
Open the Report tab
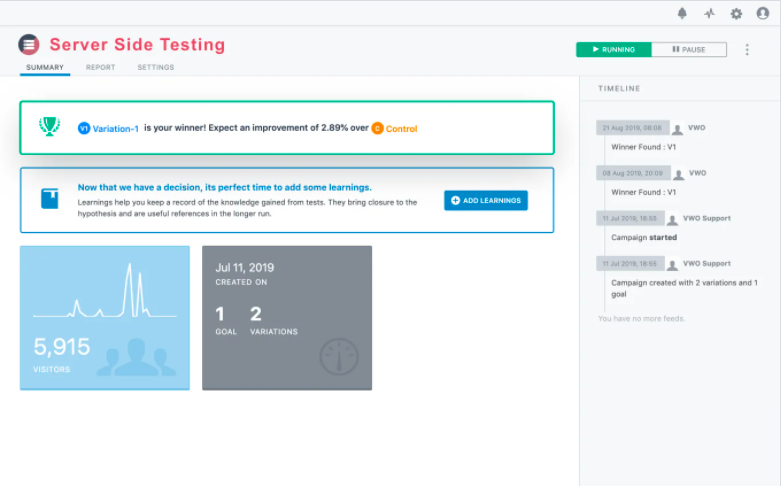click(x=100, y=67)
